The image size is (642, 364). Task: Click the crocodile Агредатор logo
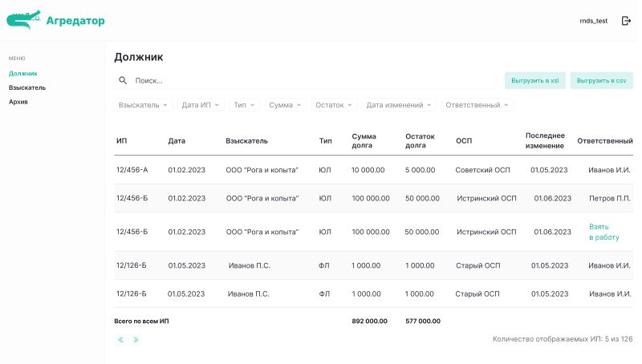pyautogui.click(x=55, y=21)
